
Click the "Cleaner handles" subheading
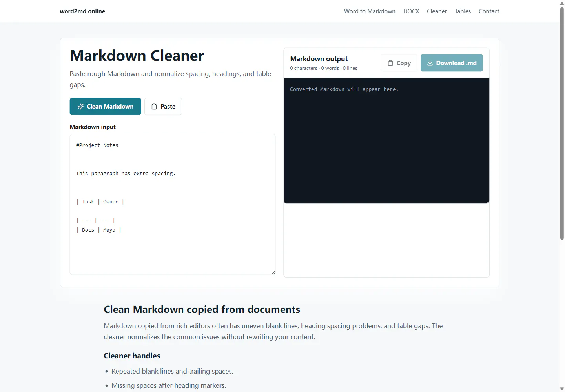point(132,356)
